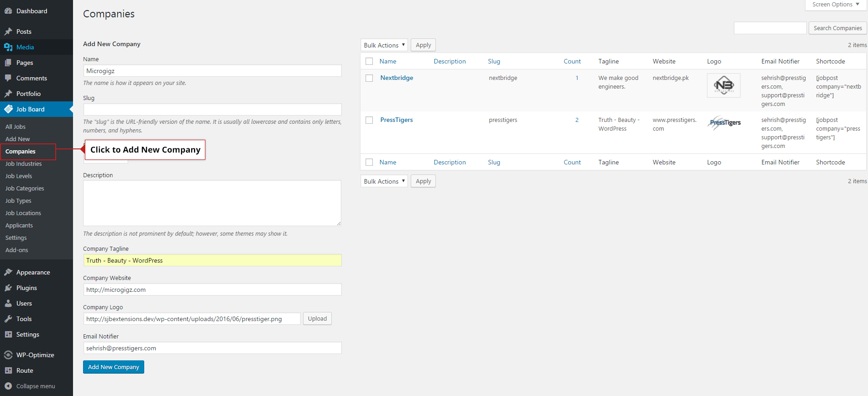The height and width of the screenshot is (396, 868).
Task: Go to Job Levels submenu
Action: tap(19, 176)
